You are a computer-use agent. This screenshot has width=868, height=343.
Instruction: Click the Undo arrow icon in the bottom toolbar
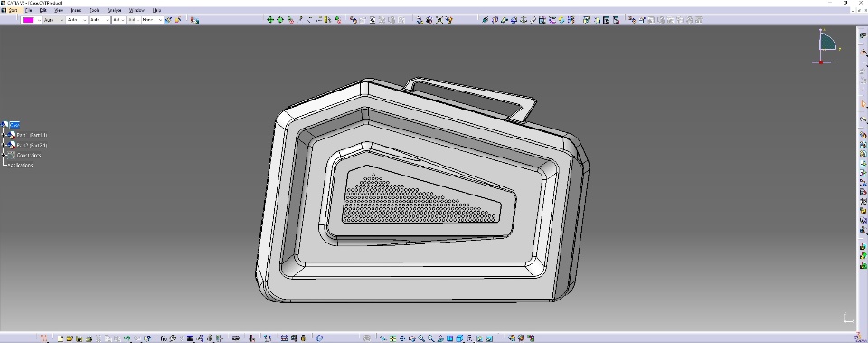[127, 338]
